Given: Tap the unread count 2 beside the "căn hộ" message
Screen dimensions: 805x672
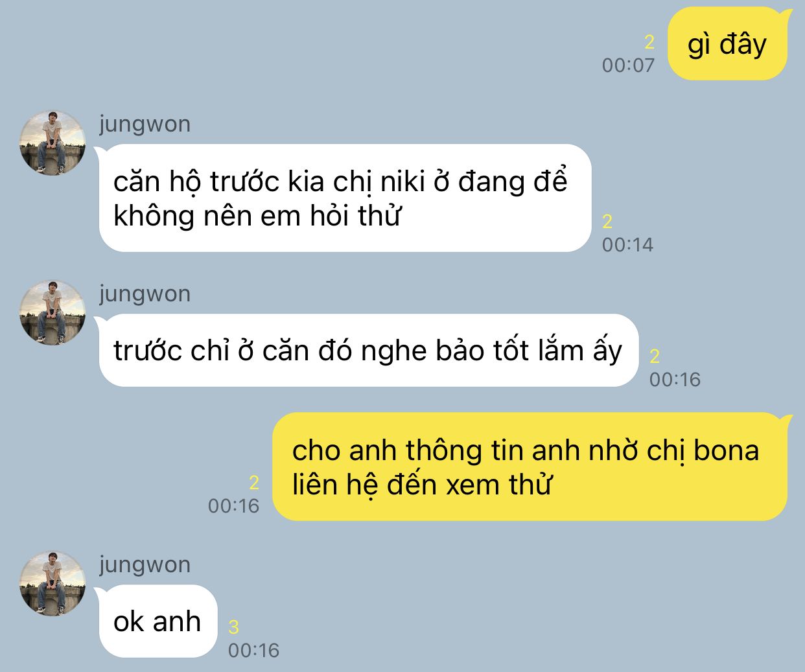Looking at the screenshot, I should click(607, 222).
